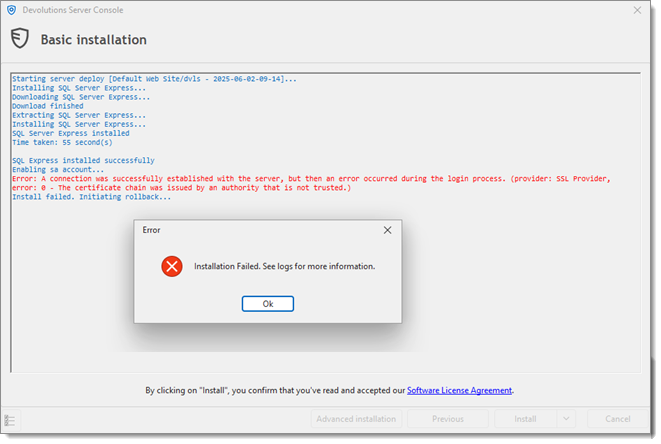Open the checklist icon at the bottom left
This screenshot has height=444, width=661.
click(x=10, y=420)
